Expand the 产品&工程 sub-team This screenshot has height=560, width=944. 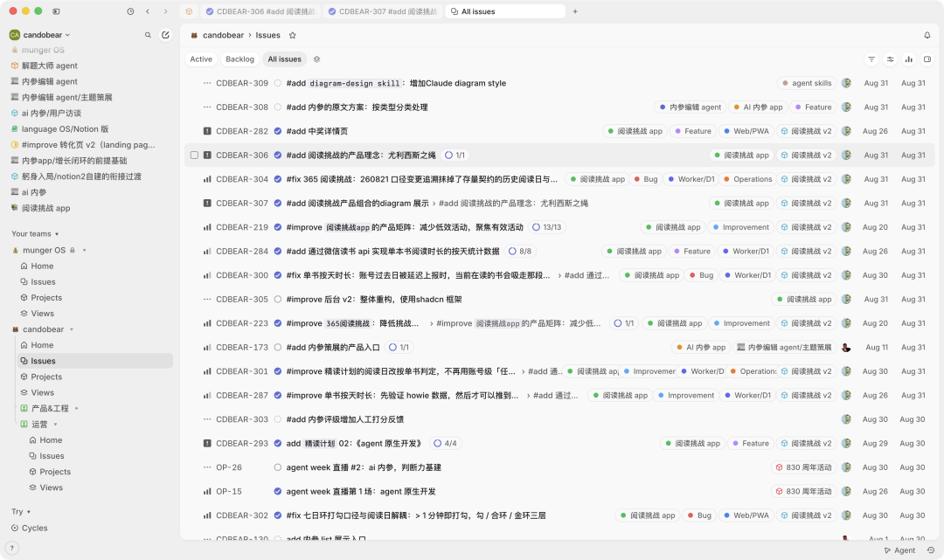point(76,408)
